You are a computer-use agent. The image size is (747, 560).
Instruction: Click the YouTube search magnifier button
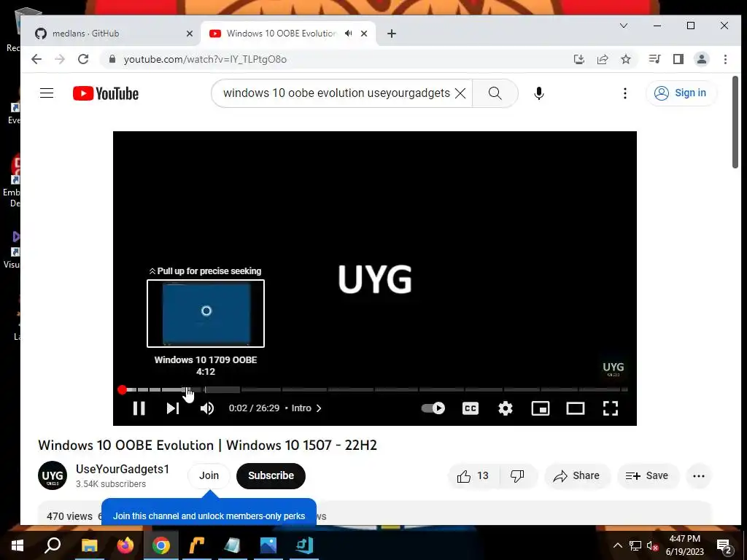pyautogui.click(x=495, y=93)
